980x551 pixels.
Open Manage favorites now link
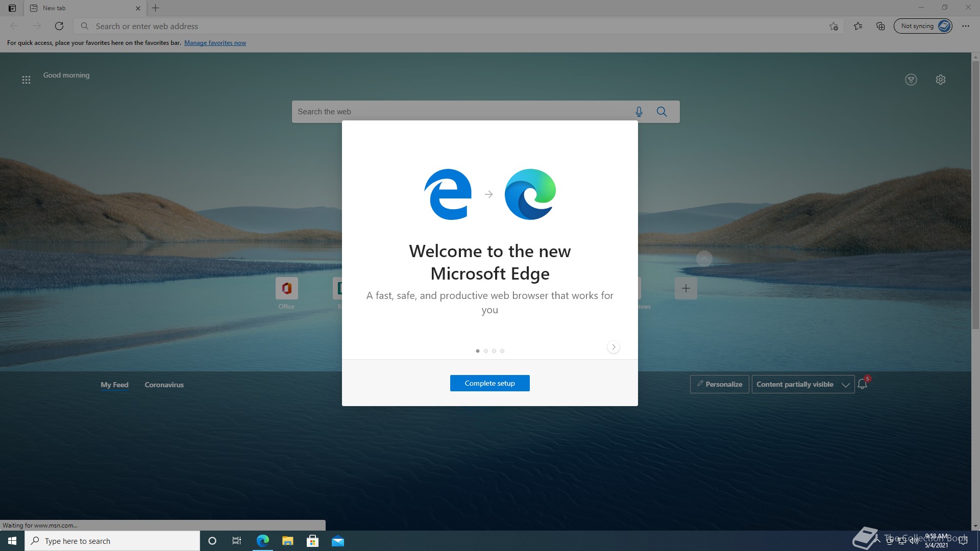215,43
